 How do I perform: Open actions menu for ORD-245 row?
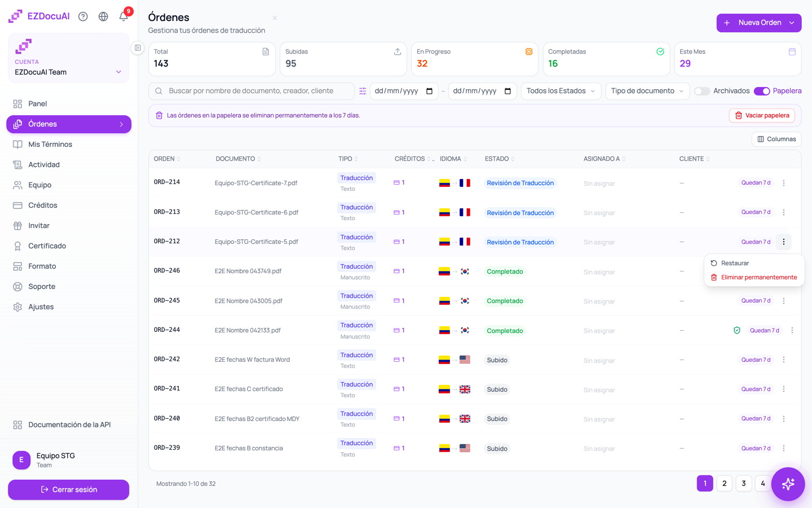tap(784, 301)
